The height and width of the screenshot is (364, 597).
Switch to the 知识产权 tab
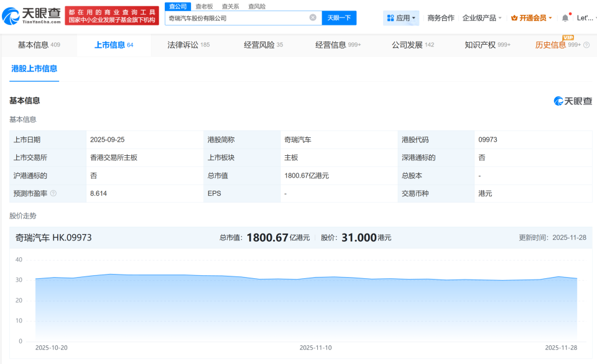(481, 45)
